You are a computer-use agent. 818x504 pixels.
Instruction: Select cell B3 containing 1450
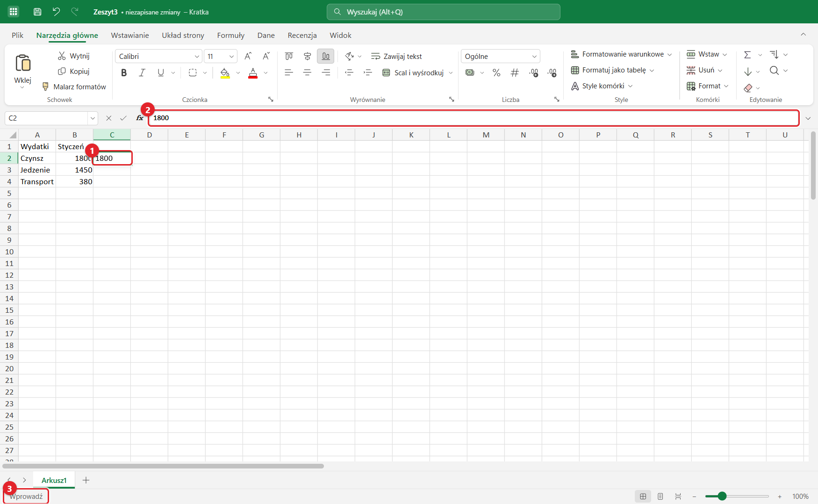[75, 170]
